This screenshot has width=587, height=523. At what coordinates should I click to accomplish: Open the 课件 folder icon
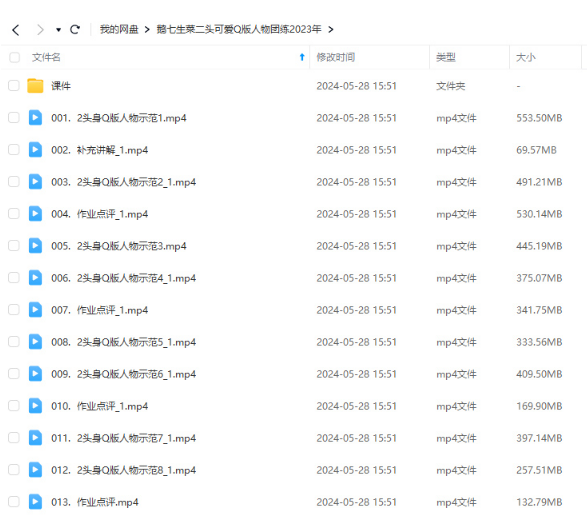coord(35,86)
